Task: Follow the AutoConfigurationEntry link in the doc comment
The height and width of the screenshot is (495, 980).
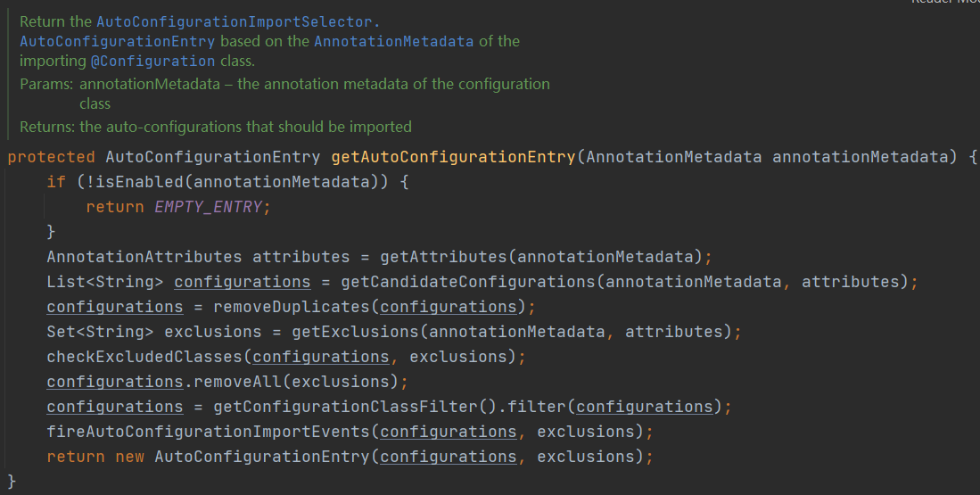Action: coord(118,41)
